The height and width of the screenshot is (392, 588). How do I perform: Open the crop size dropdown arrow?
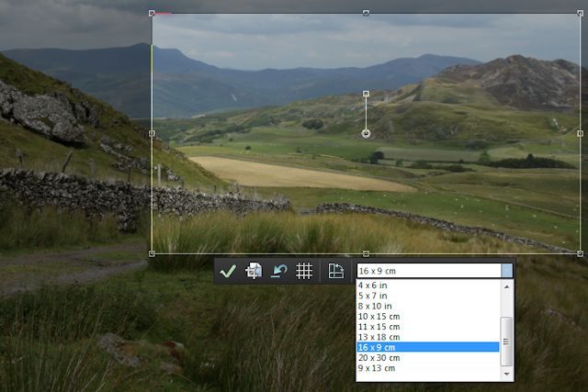point(507,271)
